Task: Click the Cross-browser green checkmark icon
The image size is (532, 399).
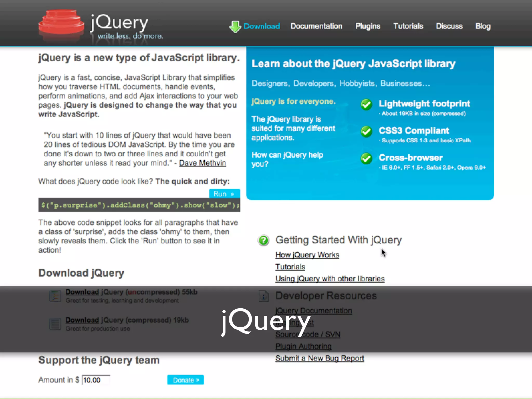Action: (367, 158)
